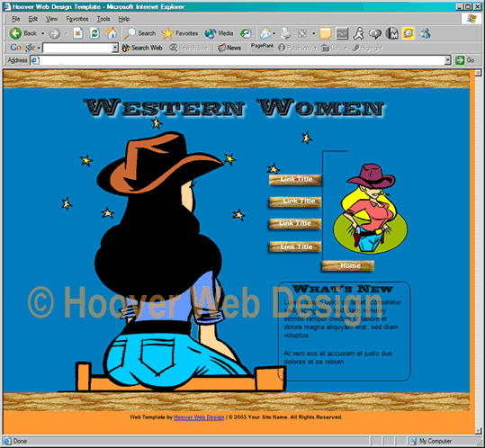The height and width of the screenshot is (448, 485).
Task: Click the cowgirl in purple hat image
Action: click(x=370, y=209)
